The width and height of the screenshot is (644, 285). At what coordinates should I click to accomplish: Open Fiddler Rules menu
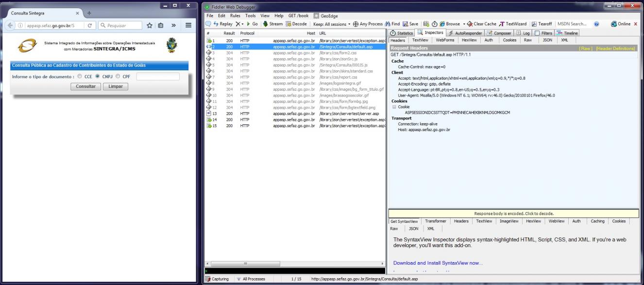[236, 16]
